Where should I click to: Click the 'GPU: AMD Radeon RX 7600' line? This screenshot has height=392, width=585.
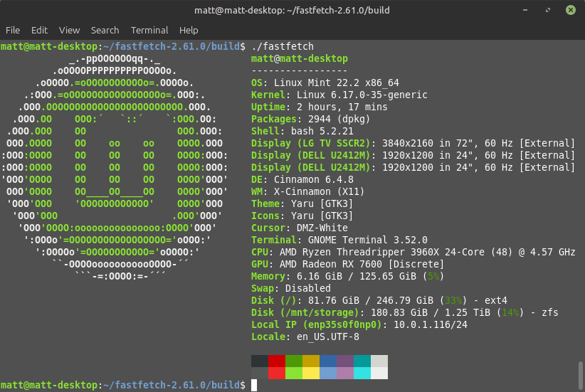click(348, 264)
